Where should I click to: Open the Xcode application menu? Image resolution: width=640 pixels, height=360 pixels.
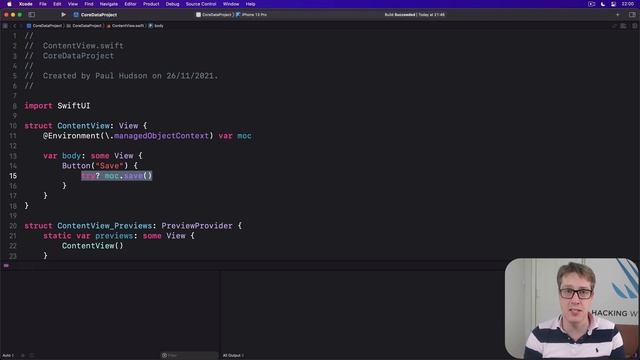pyautogui.click(x=26, y=4)
